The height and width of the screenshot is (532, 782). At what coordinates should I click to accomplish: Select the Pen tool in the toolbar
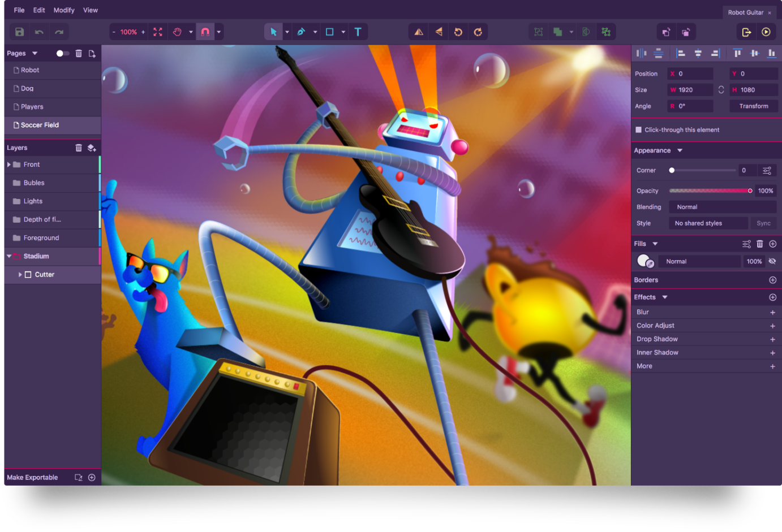tap(302, 32)
